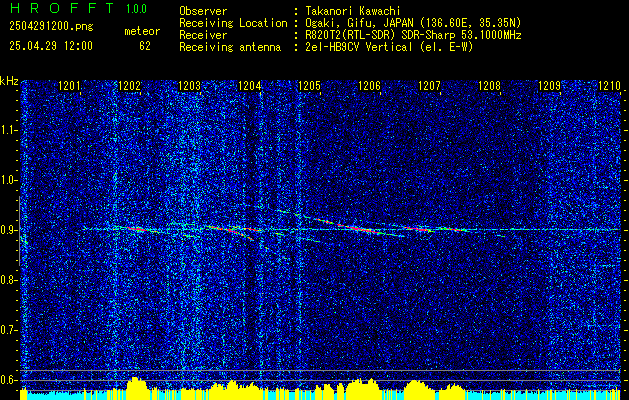Click the Receiving Location label
This screenshot has width=629, height=400.
click(233, 23)
